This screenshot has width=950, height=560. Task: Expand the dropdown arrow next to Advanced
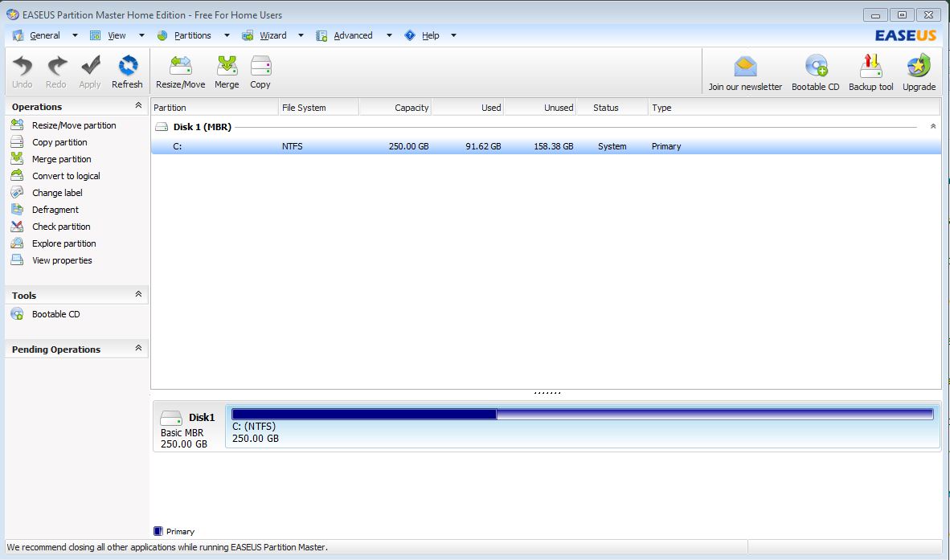(389, 35)
